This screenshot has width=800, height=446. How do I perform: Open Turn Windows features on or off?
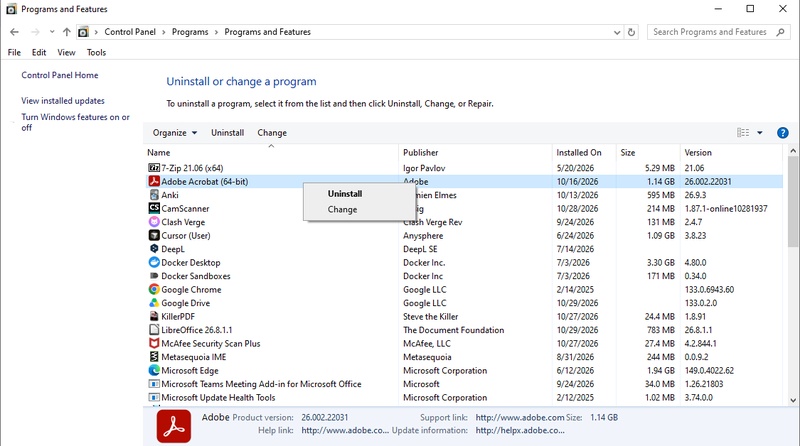pyautogui.click(x=75, y=122)
